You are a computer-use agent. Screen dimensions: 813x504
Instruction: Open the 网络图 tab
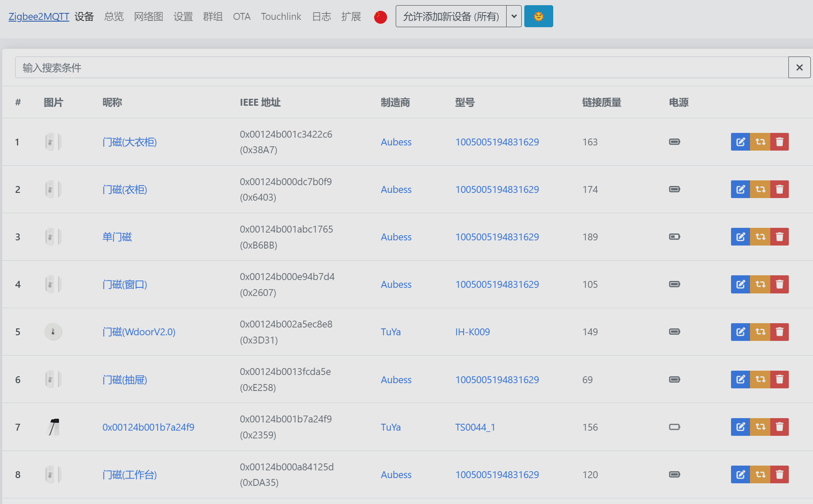click(148, 16)
